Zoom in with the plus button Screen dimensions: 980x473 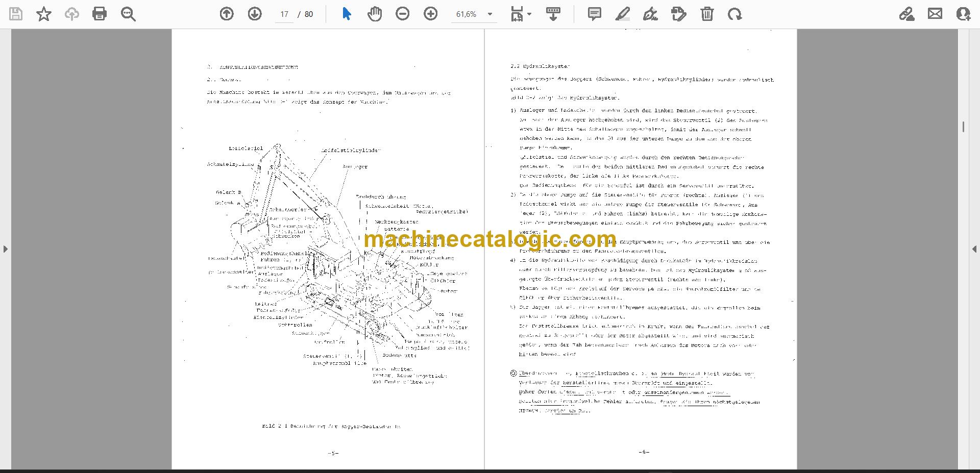point(431,14)
